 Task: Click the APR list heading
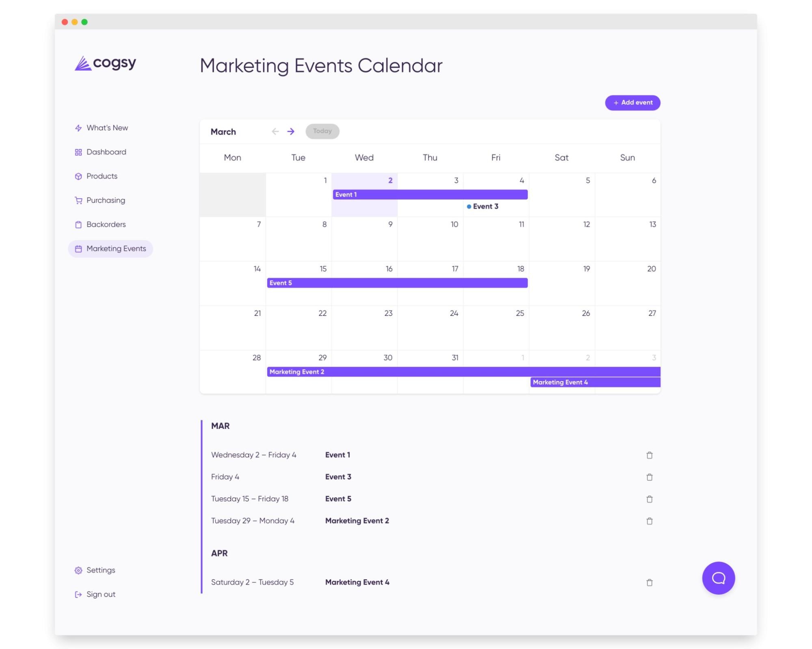(x=219, y=553)
